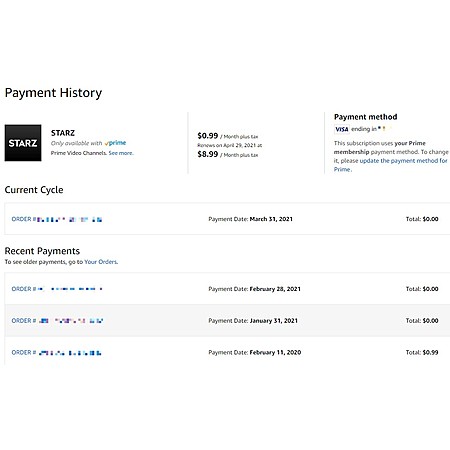Click the VISA card icon
The height and width of the screenshot is (450, 450).
click(x=342, y=129)
